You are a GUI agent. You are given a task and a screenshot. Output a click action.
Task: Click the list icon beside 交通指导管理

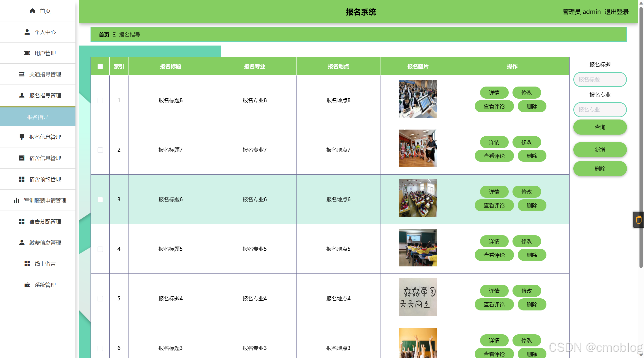[22, 74]
